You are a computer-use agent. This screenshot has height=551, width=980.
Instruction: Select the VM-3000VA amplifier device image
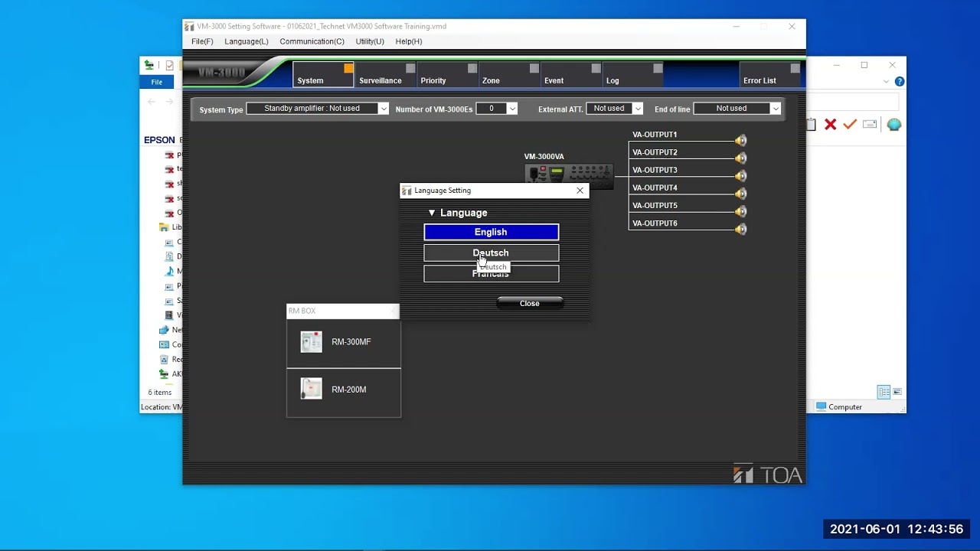click(x=569, y=174)
